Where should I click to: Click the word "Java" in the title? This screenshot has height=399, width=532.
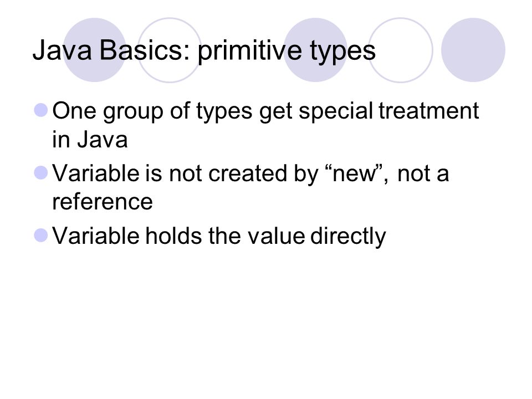pos(62,50)
